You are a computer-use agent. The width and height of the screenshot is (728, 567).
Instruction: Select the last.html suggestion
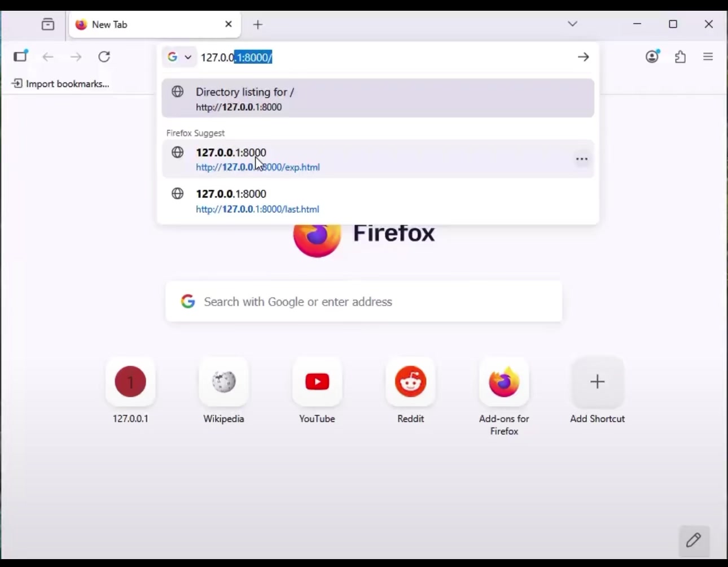(x=378, y=201)
